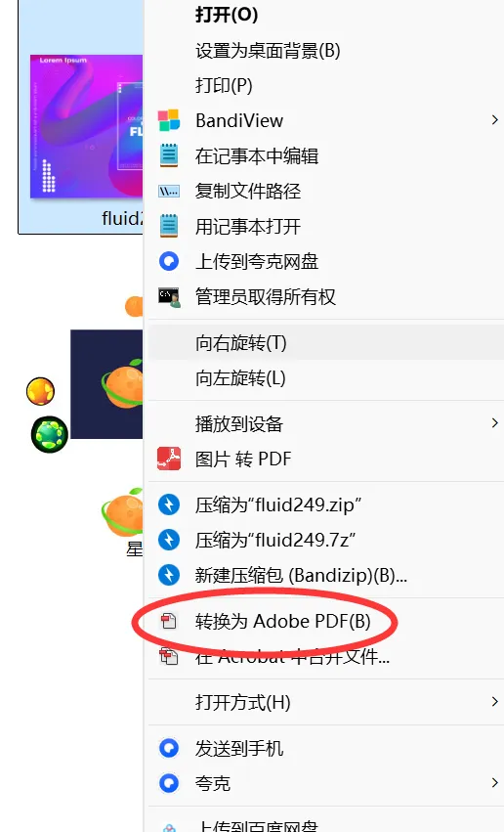Viewport: 504px width, 832px height.
Task: Click the notepad icon beside 在记事本中编辑
Action: 169,155
